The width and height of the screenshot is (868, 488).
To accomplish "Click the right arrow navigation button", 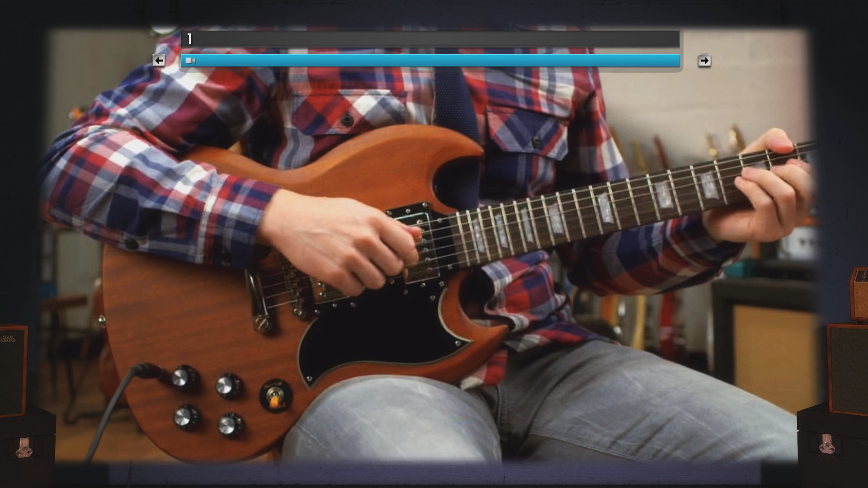I will [704, 60].
